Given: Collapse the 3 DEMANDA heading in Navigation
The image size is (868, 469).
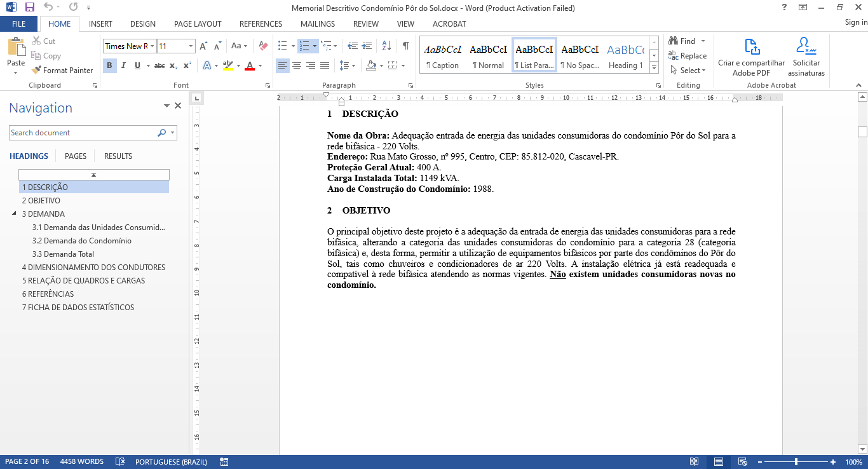Looking at the screenshot, I should (x=15, y=214).
